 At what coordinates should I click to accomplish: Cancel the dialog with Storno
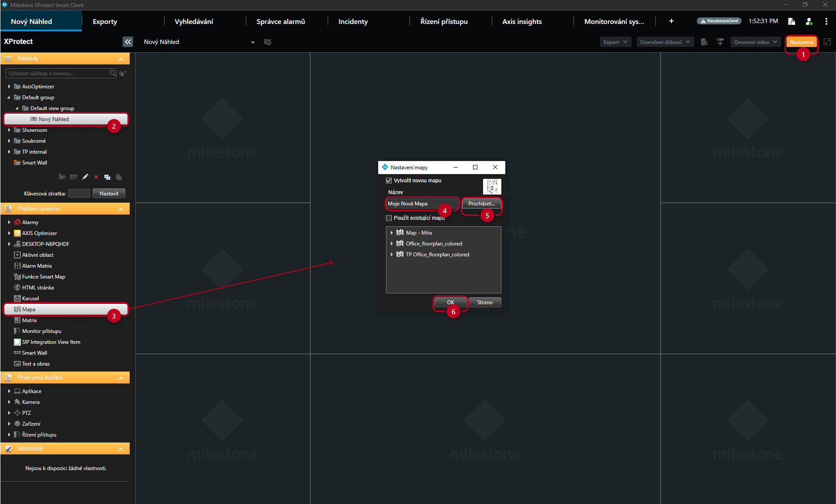(x=485, y=302)
